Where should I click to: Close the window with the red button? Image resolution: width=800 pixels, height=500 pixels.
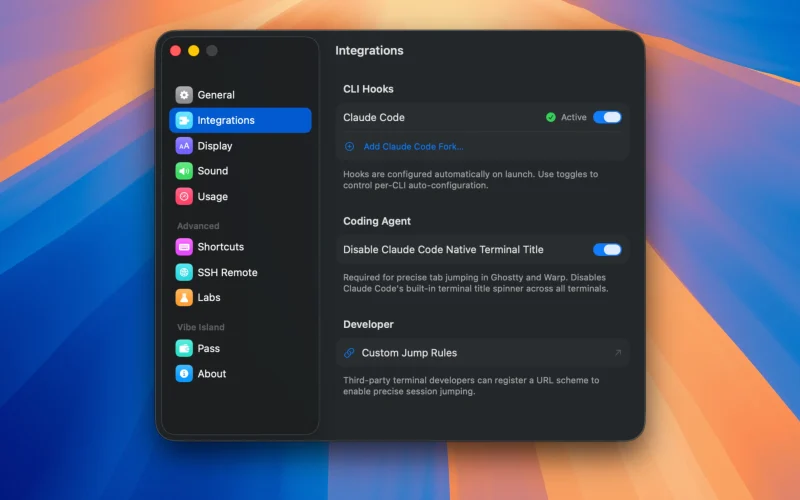coord(176,51)
